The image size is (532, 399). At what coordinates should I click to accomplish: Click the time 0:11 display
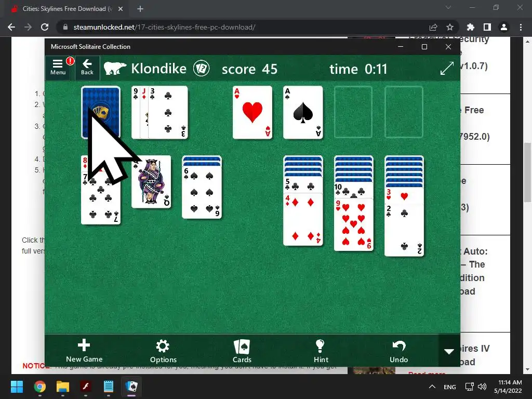pyautogui.click(x=358, y=69)
